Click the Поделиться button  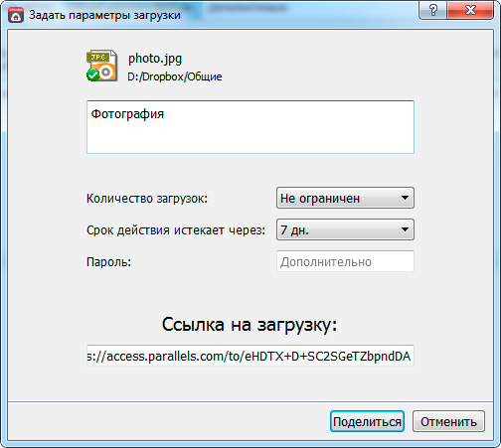(367, 421)
